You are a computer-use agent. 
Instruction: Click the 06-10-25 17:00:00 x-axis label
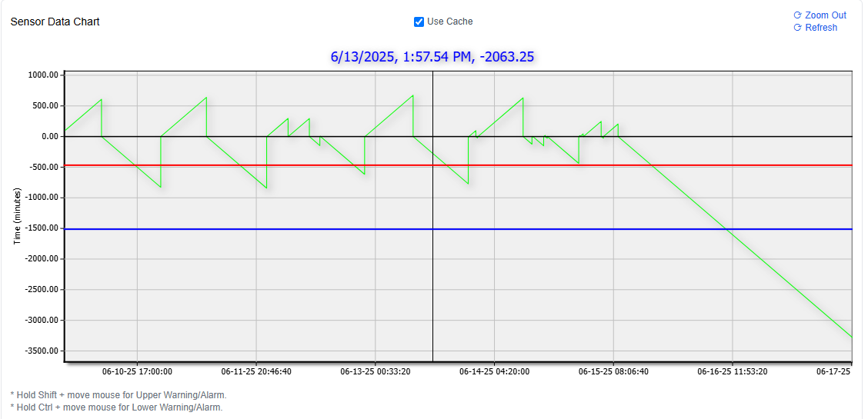[137, 371]
